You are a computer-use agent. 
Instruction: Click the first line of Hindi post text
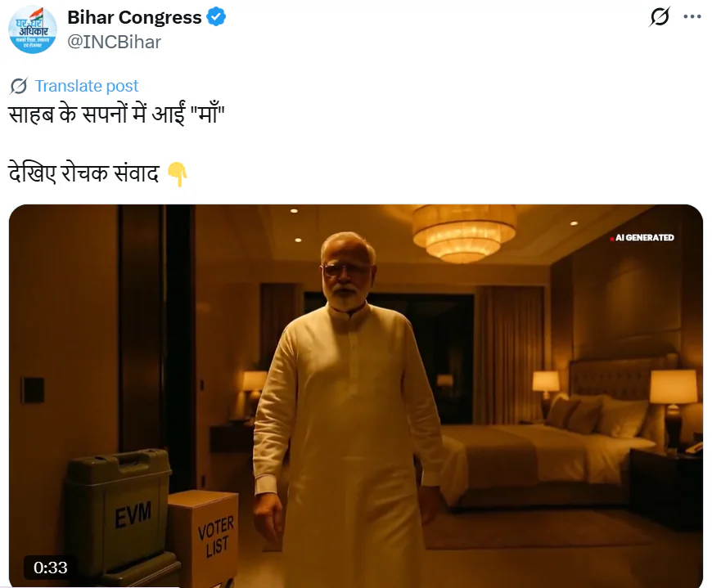[117, 114]
